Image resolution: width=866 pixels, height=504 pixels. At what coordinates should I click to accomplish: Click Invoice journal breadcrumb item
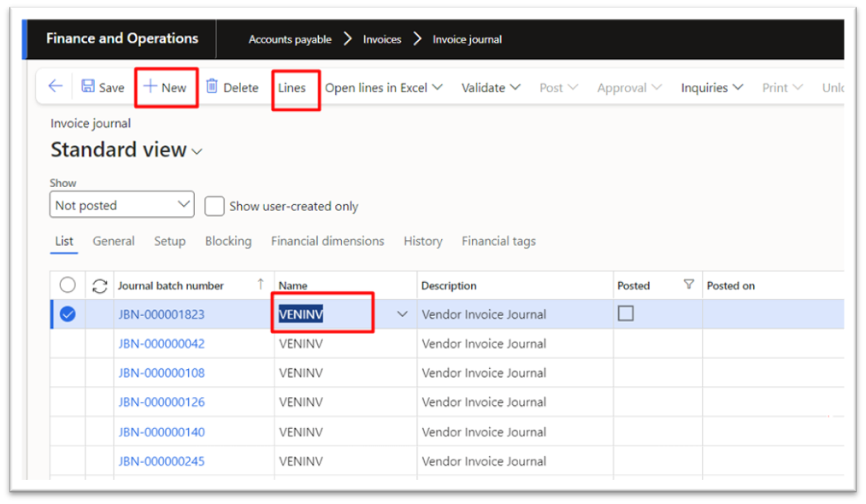tap(468, 39)
